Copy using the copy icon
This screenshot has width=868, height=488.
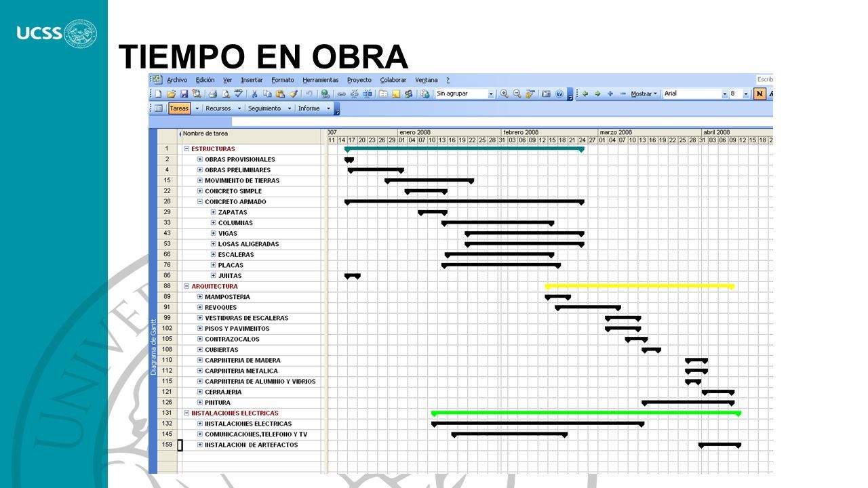tap(267, 94)
